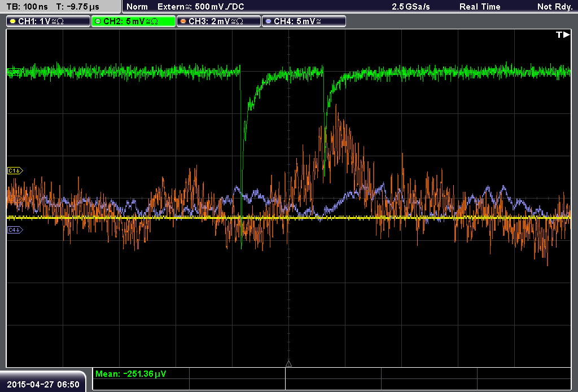Click the Mean: -251.36 µV measurement
This screenshot has height=392, width=578.
[x=131, y=374]
